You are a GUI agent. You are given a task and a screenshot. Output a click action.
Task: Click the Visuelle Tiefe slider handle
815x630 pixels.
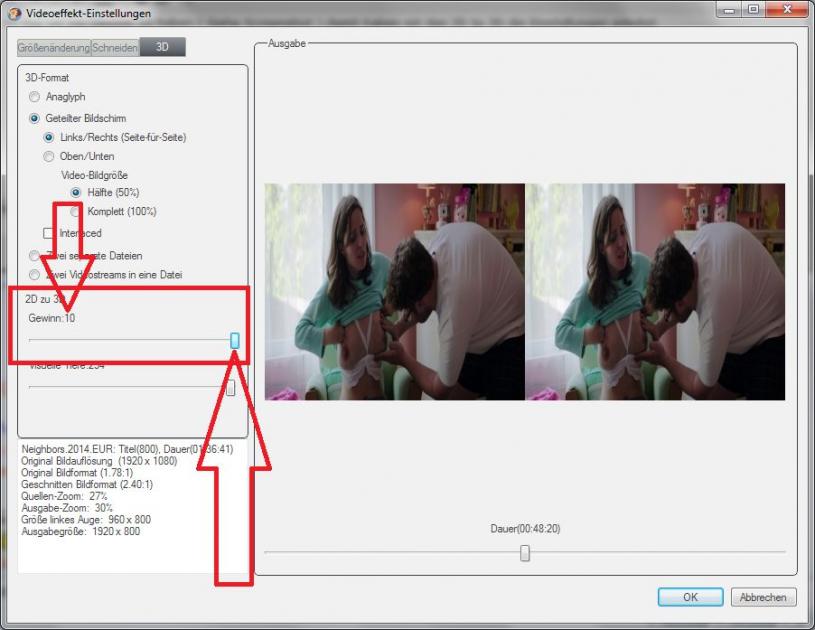230,388
